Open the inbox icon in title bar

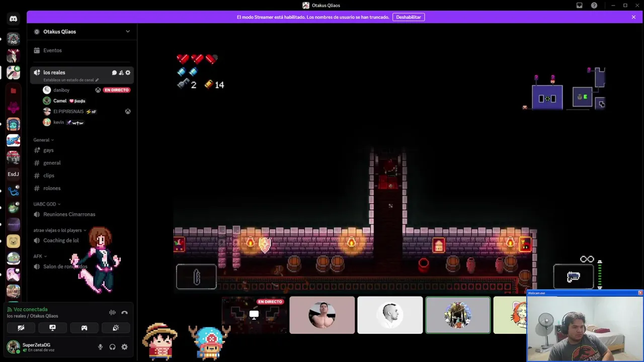tap(580, 6)
